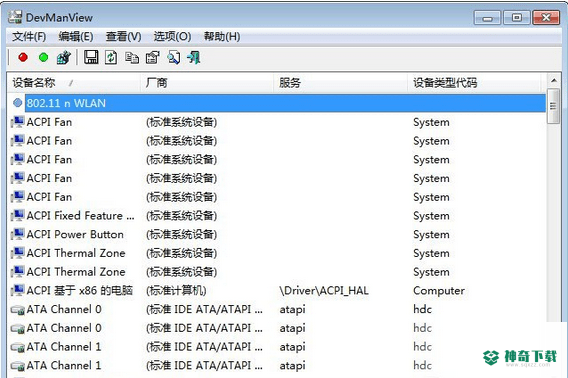Open the 帮助(H) menu
568x378 pixels.
point(222,37)
